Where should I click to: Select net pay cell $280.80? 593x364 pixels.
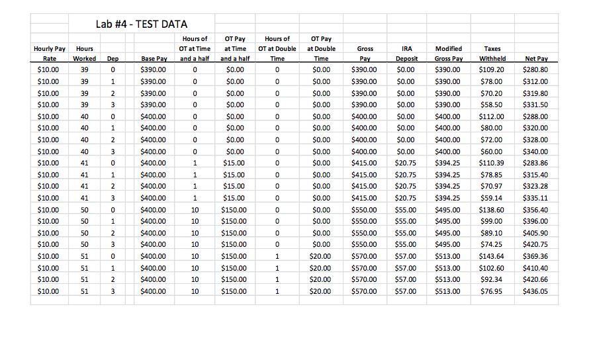535,69
